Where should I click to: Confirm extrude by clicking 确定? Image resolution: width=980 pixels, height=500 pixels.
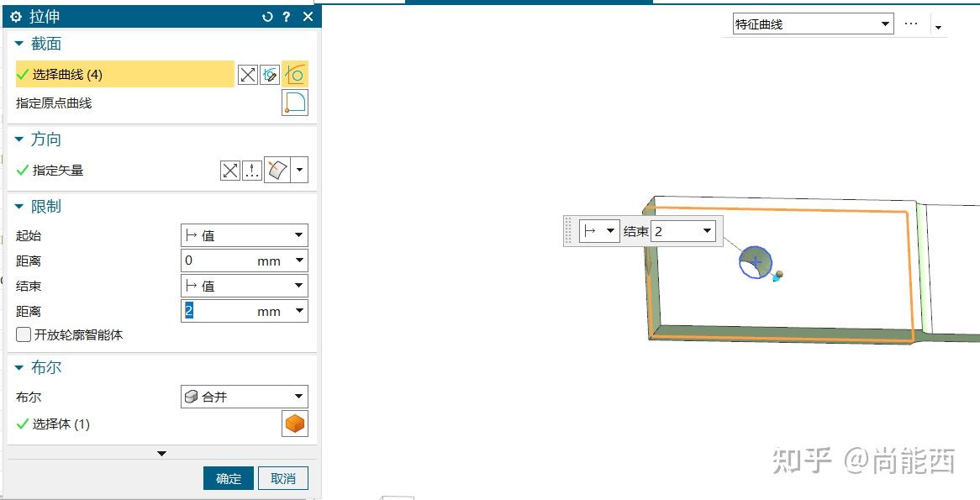[x=228, y=476]
